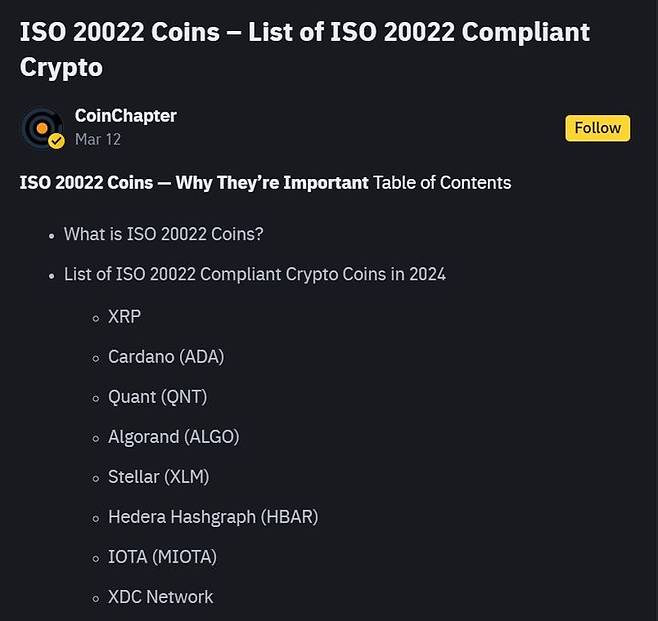Image resolution: width=658 pixels, height=621 pixels.
Task: Click the verified badge on the avatar
Action: 57,141
